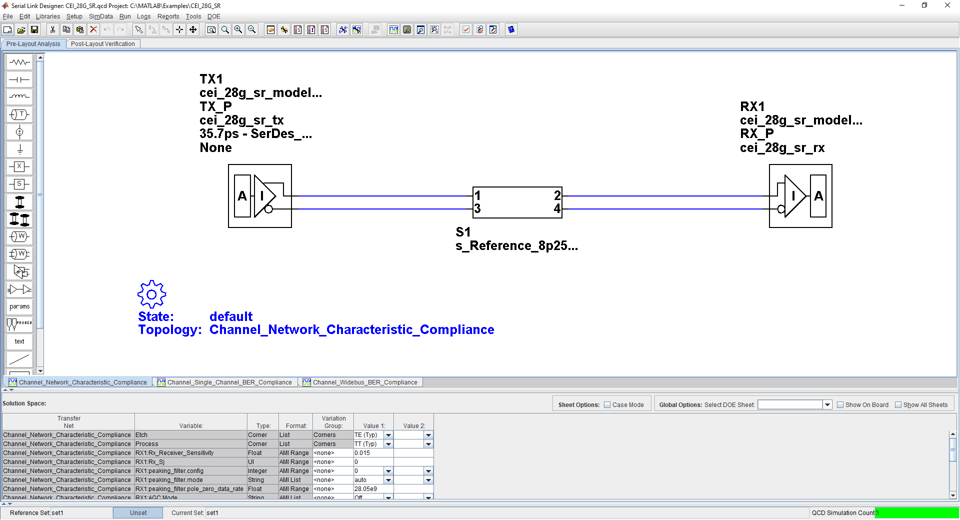Click the red Delete X icon

93,30
